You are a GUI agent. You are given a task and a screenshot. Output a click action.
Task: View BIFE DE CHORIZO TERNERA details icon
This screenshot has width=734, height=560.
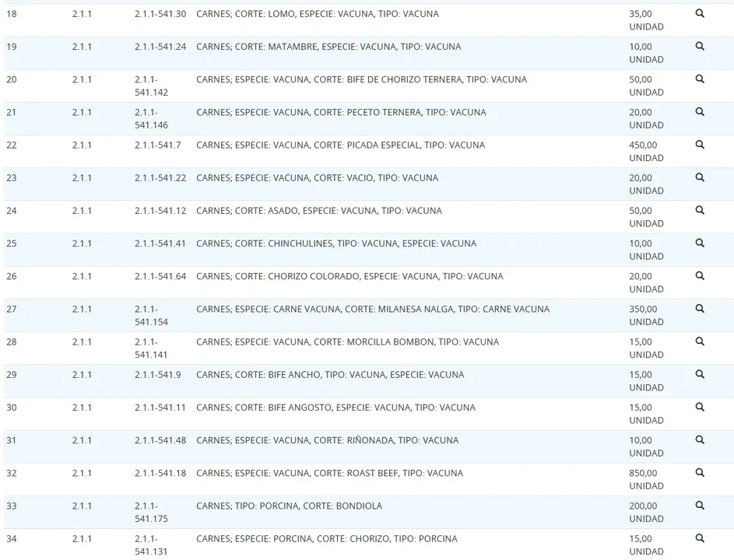700,79
